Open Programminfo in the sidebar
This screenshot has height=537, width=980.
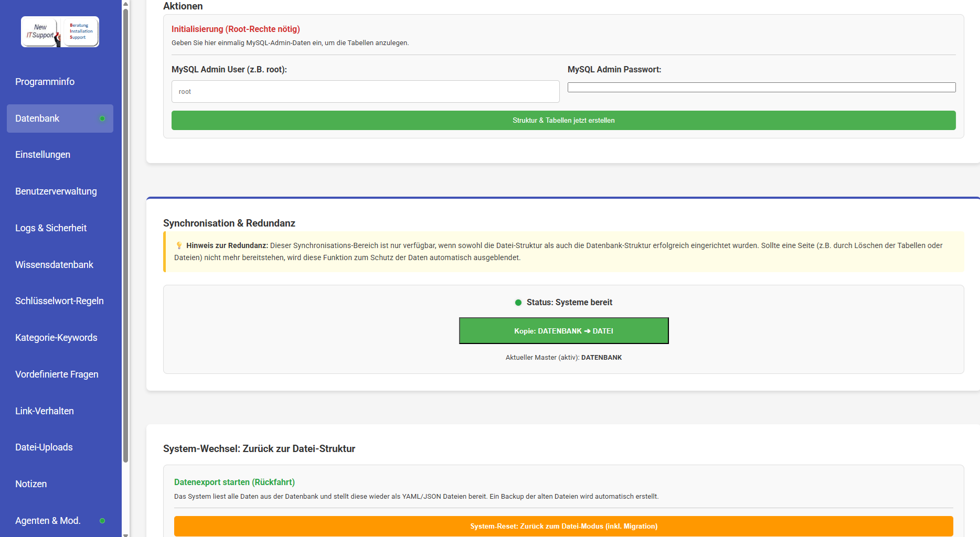pos(45,82)
